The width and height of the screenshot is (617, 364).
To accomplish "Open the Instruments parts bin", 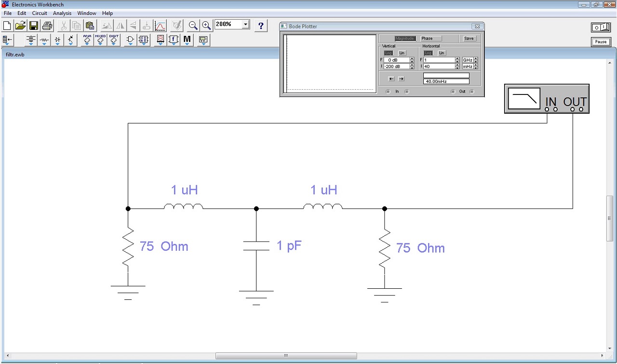I will click(x=203, y=40).
